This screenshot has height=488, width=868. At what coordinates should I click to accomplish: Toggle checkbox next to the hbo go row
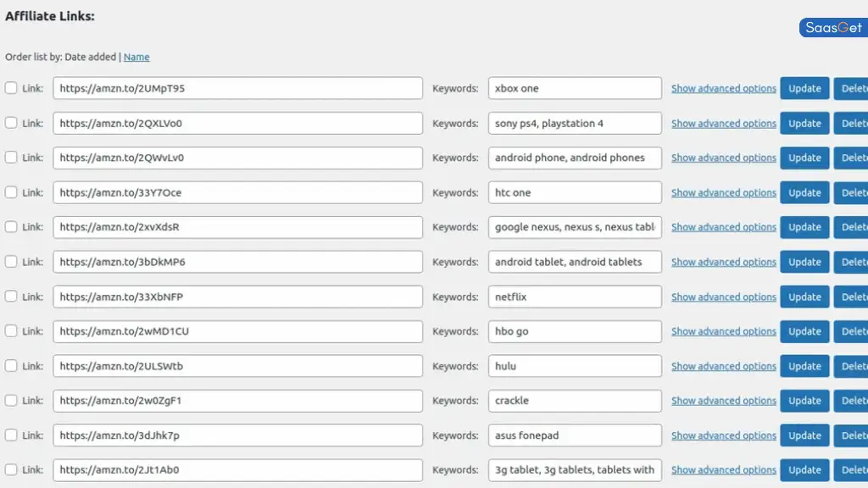pyautogui.click(x=11, y=331)
